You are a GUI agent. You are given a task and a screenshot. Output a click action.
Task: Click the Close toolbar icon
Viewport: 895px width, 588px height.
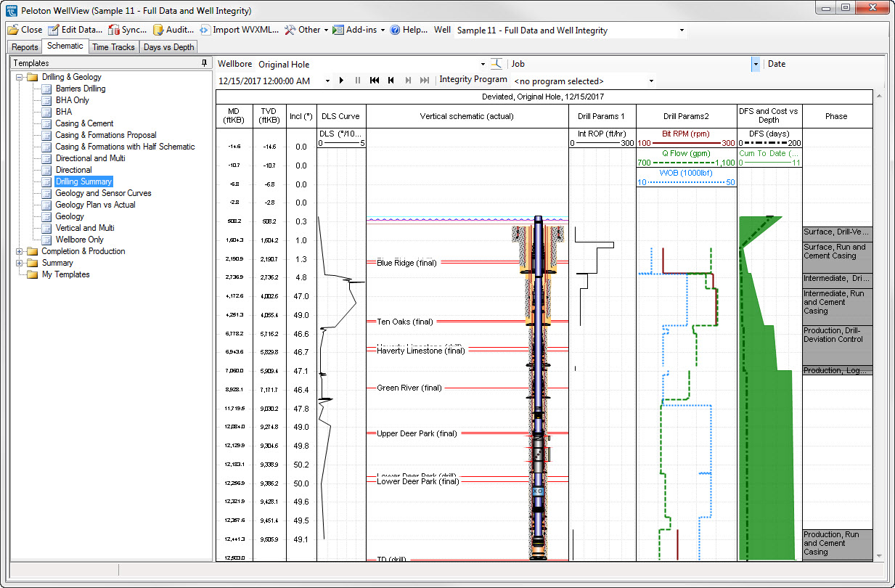(x=13, y=30)
